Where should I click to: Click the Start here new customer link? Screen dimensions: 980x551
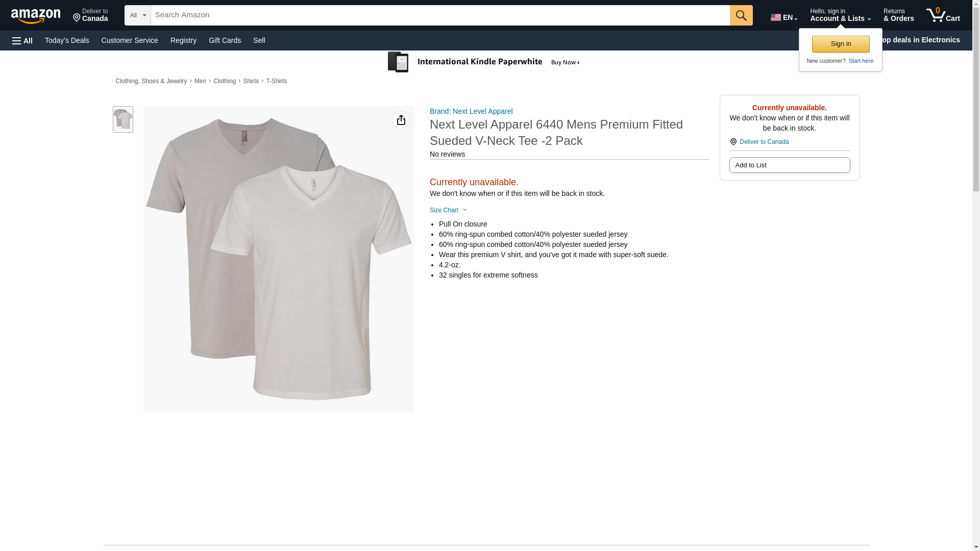pyautogui.click(x=861, y=61)
